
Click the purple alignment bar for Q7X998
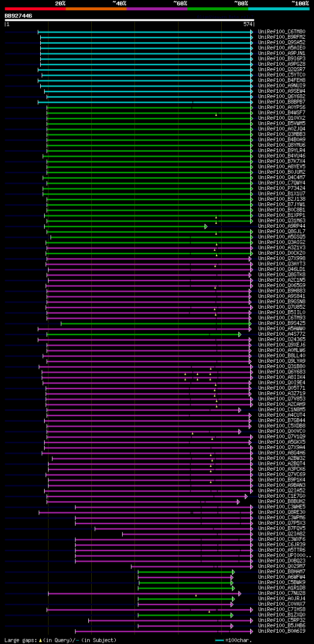(150, 259)
